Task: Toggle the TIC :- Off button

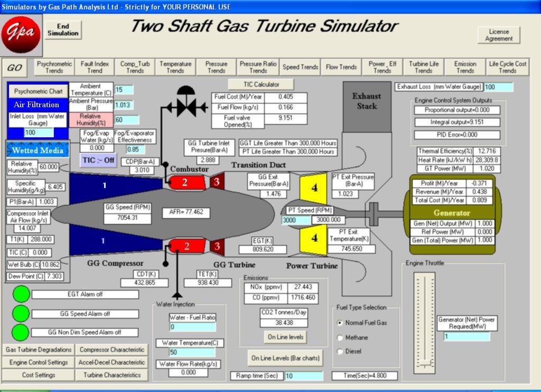Action: click(98, 160)
